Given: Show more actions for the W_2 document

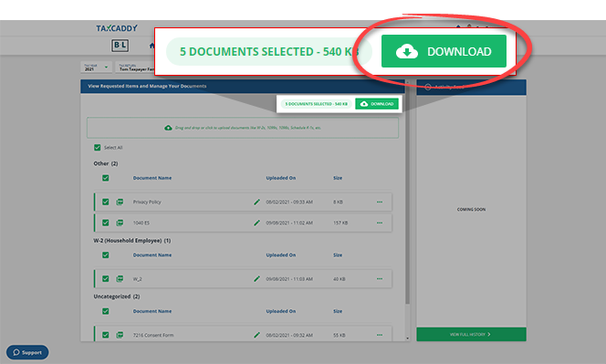Looking at the screenshot, I should tap(380, 278).
